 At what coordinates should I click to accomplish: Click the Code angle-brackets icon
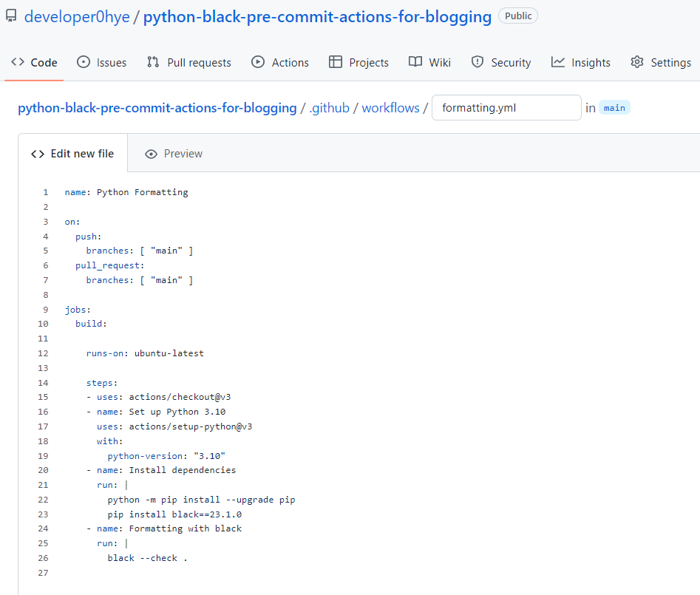tap(18, 62)
